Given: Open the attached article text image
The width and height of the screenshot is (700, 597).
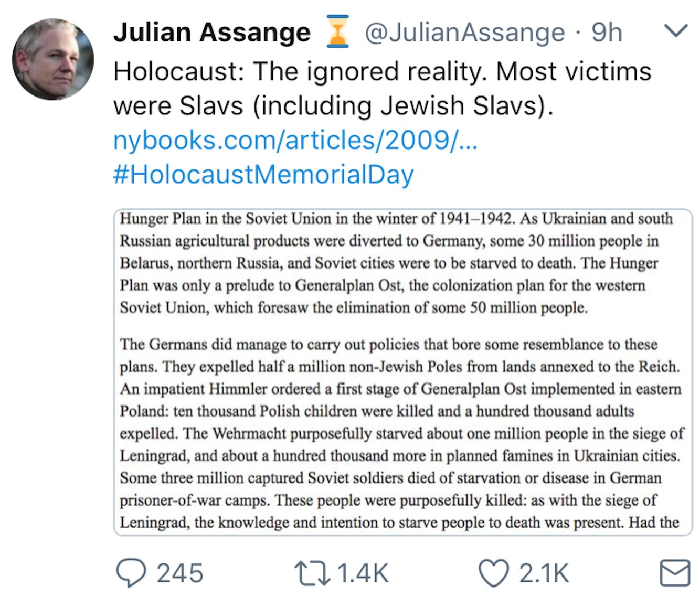Looking at the screenshot, I should click(x=400, y=370).
